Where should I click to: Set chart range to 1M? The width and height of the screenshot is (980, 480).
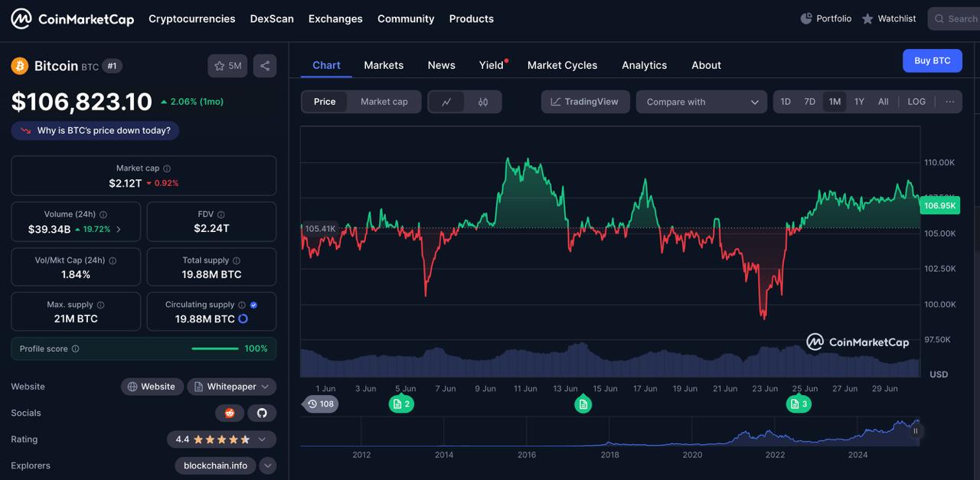click(835, 102)
